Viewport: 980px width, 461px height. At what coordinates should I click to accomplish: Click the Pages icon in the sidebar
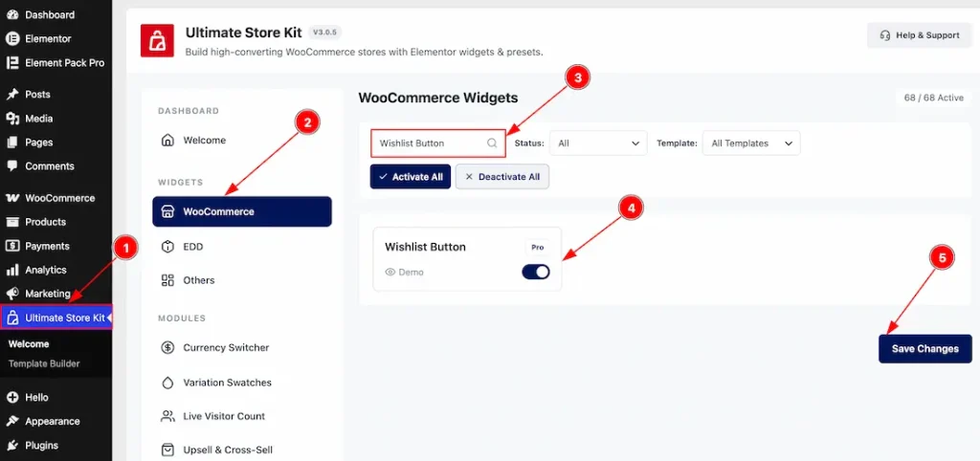[11, 143]
